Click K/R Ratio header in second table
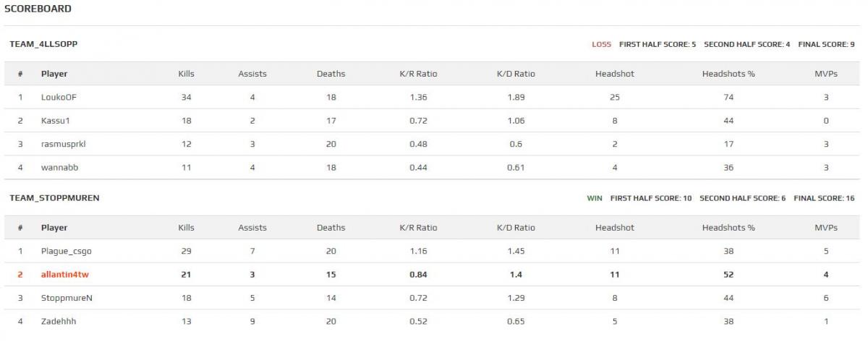This screenshot has width=868, height=347. coord(418,228)
